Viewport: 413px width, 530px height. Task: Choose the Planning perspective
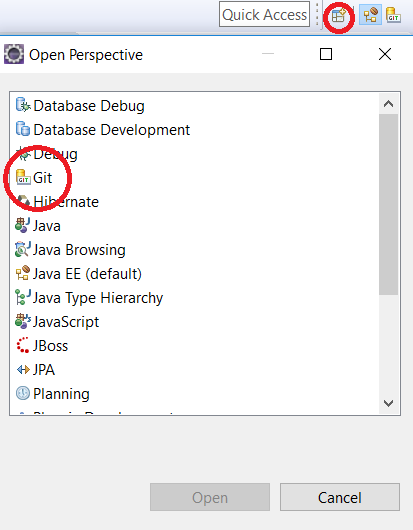53,394
